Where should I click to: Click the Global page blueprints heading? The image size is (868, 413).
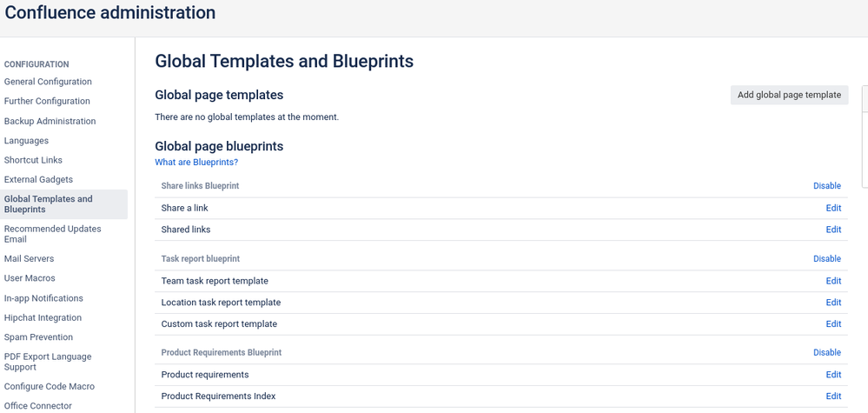click(x=219, y=146)
